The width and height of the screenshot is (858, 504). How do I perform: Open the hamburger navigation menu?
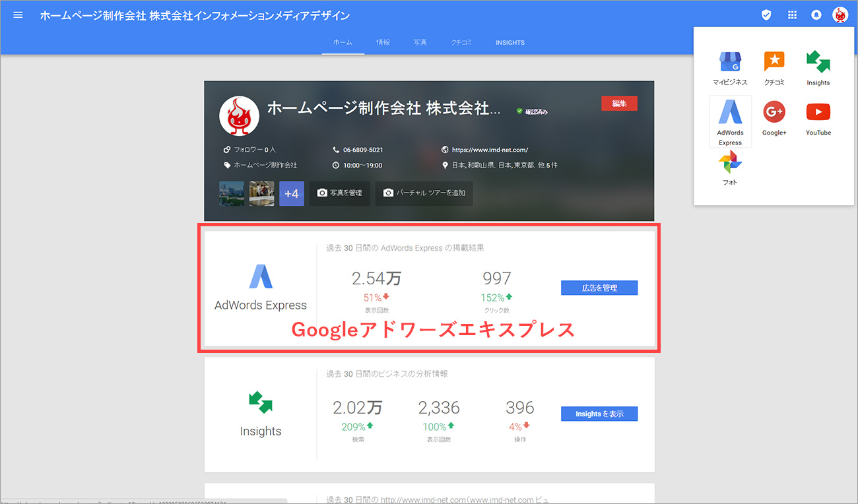click(18, 15)
